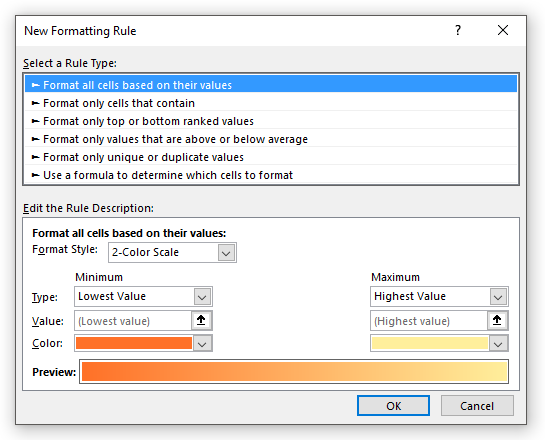The width and height of the screenshot is (545, 440).
Task: Select 'Format only cells that contain' rule
Action: [x=271, y=103]
